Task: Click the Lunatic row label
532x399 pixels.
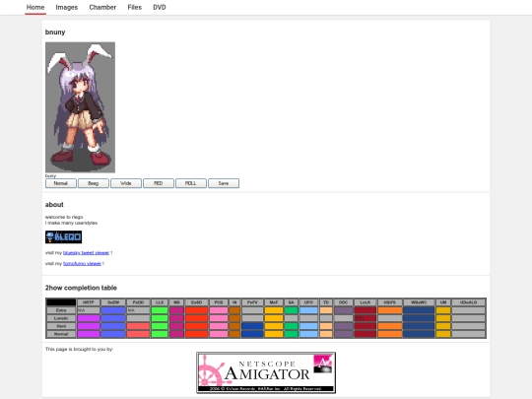Action: (61, 318)
